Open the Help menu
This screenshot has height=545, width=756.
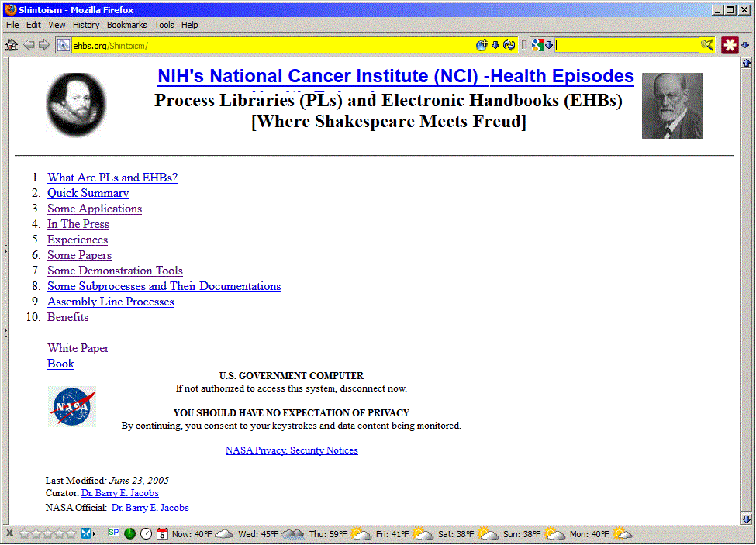click(189, 25)
